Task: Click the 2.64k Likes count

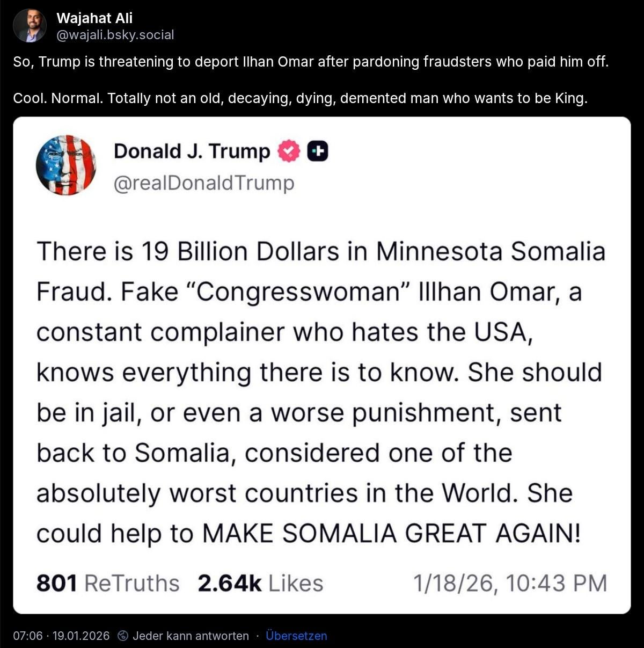Action: [260, 583]
